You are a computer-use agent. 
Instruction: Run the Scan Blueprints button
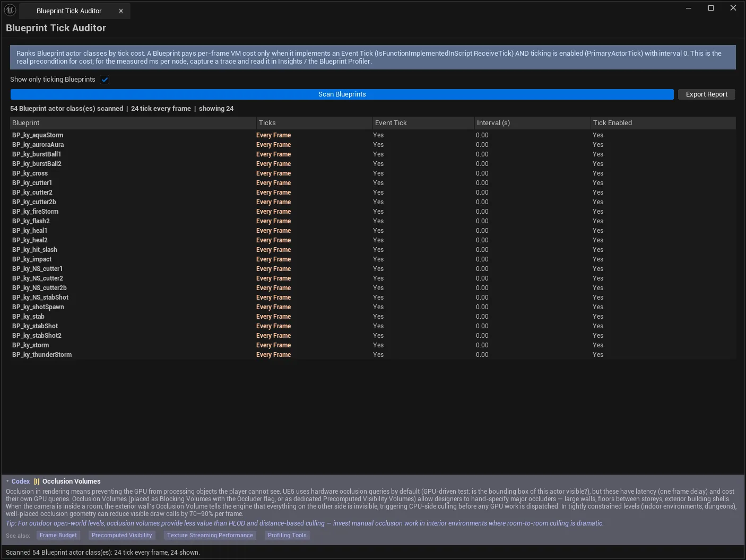click(x=342, y=94)
